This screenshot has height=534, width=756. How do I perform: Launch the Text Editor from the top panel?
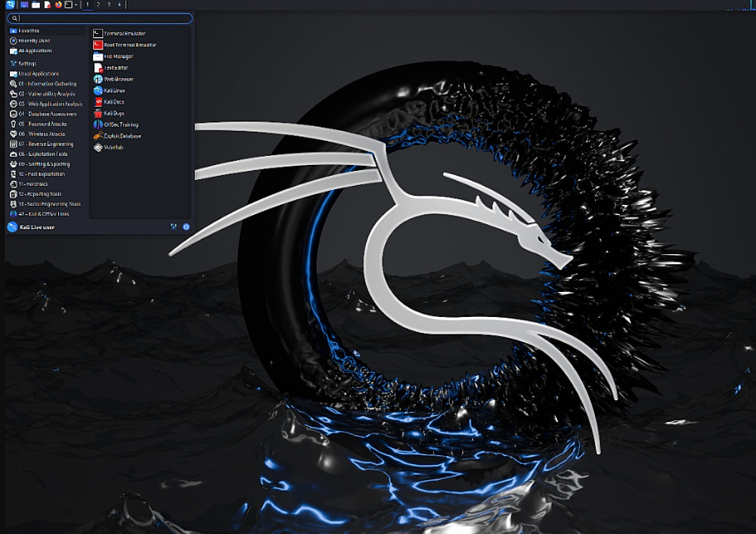[47, 5]
